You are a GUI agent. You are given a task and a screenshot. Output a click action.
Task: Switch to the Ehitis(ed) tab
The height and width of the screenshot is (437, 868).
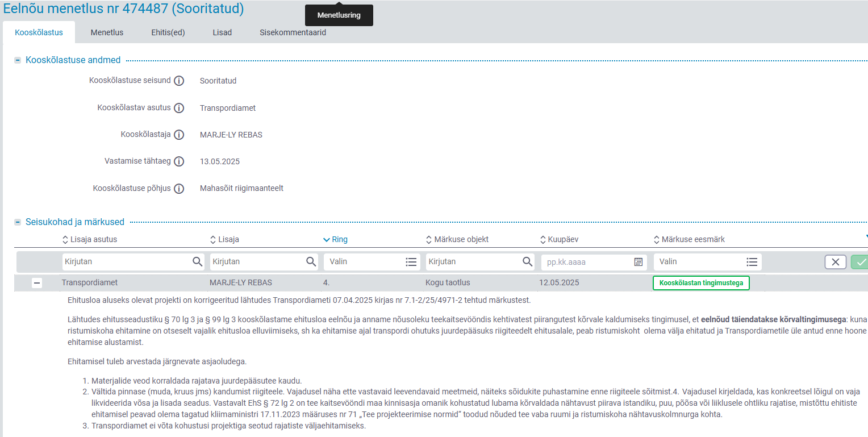[x=168, y=32]
